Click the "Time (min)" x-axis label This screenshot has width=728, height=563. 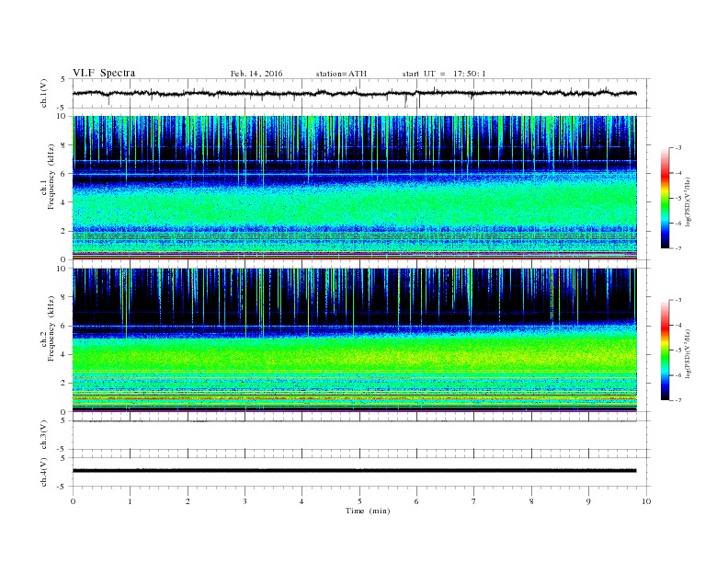[368, 511]
